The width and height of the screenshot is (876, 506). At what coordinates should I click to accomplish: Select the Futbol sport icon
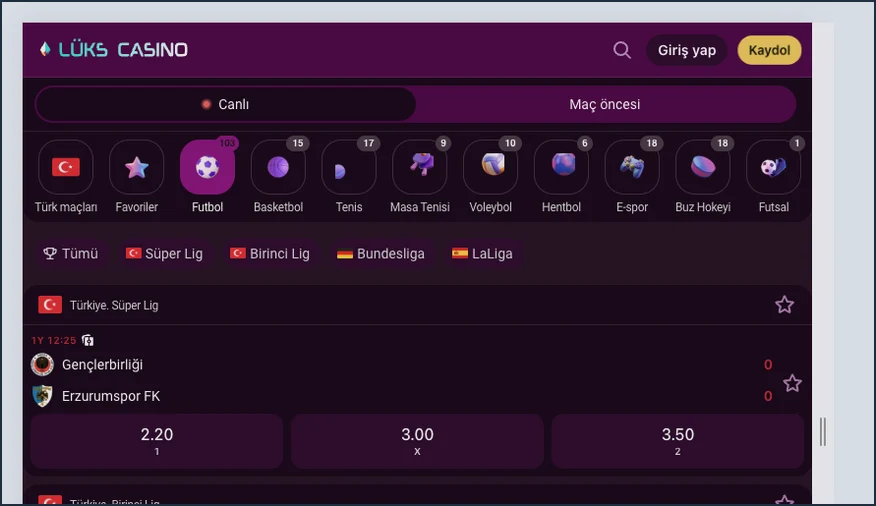click(x=207, y=167)
